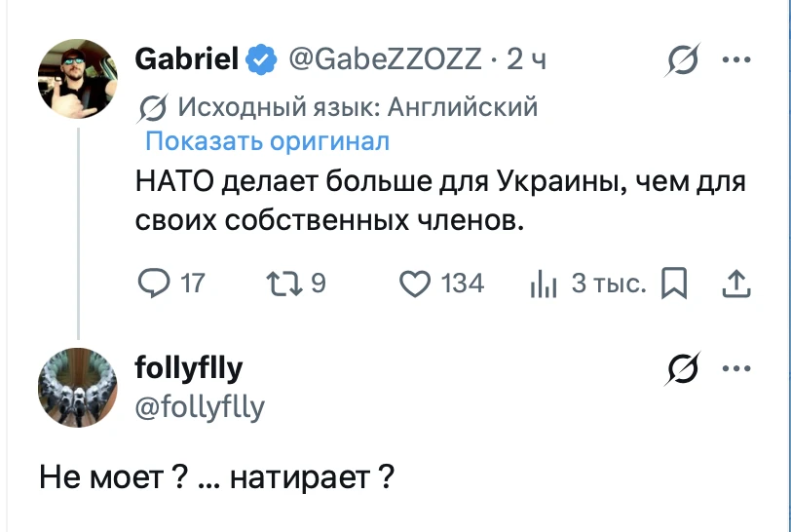Repost the tweet with the retweet icon

284,284
